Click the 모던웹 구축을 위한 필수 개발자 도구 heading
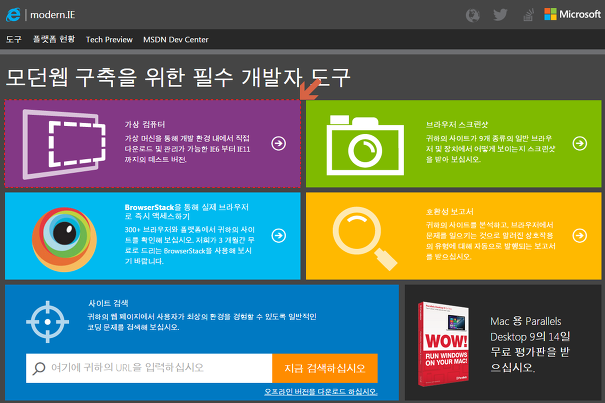Image resolution: width=605 pixels, height=403 pixels. click(x=178, y=77)
